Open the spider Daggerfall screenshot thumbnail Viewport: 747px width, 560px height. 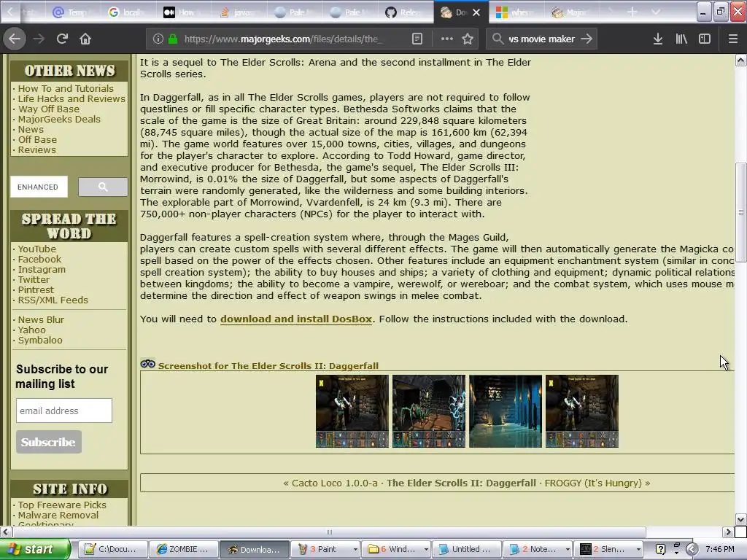click(x=429, y=411)
